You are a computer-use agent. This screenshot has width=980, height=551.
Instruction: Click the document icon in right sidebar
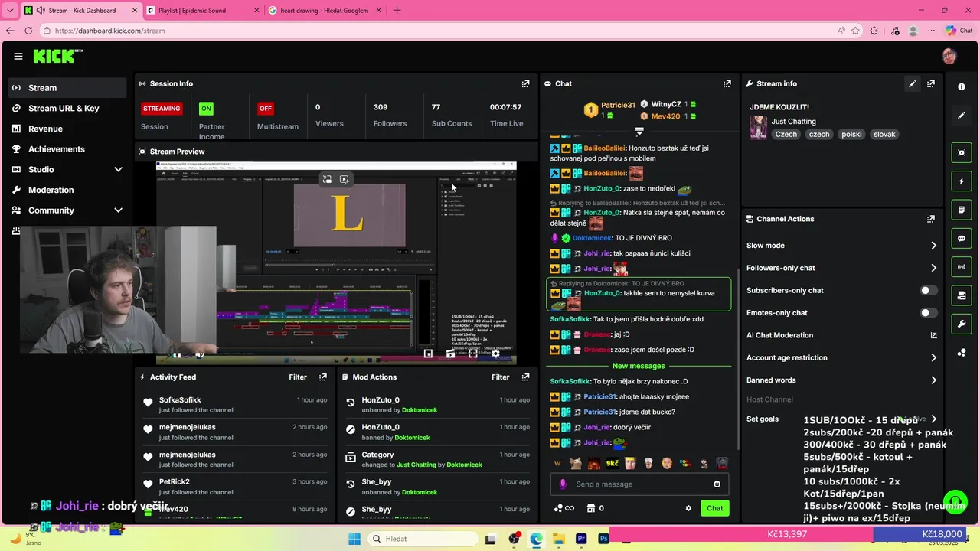(x=962, y=210)
